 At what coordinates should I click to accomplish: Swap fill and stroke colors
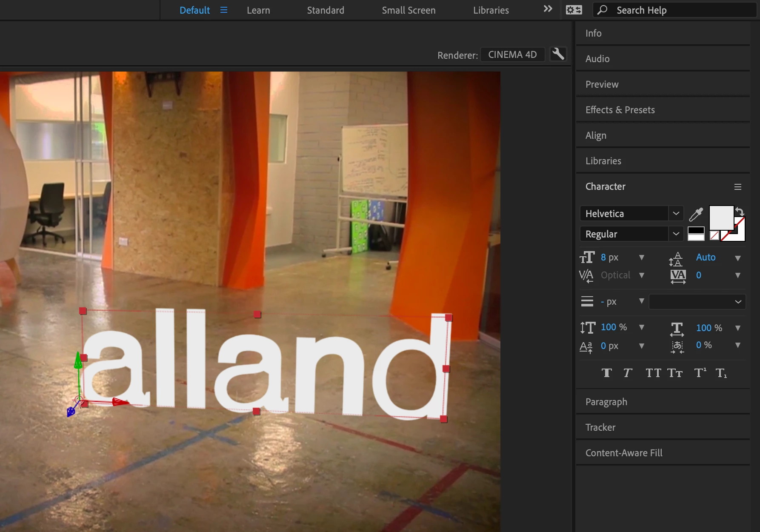click(x=740, y=212)
